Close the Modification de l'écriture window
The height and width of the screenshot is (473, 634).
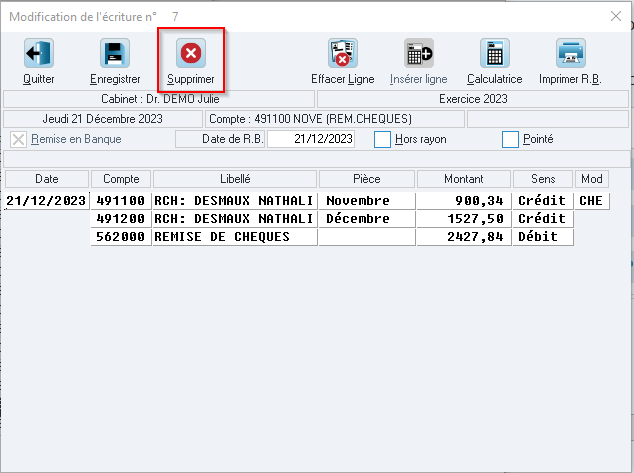pyautogui.click(x=616, y=16)
